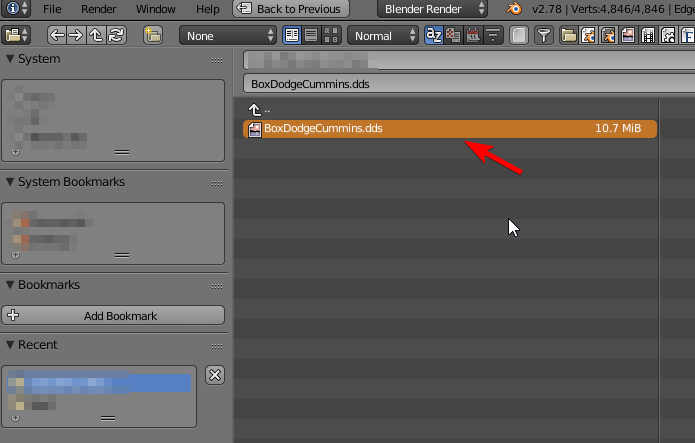Click Back to Previous button

(291, 9)
